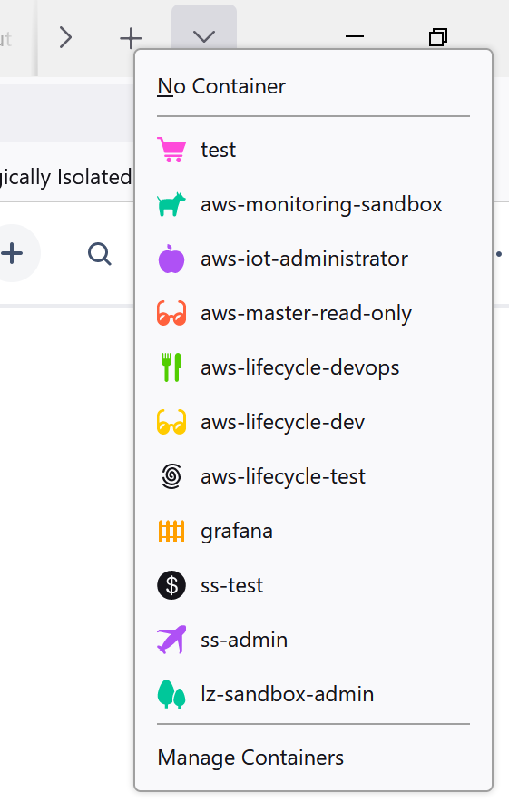Select the aws-lifecycle-test container label
Viewport: 509px width, 812px height.
pos(283,476)
